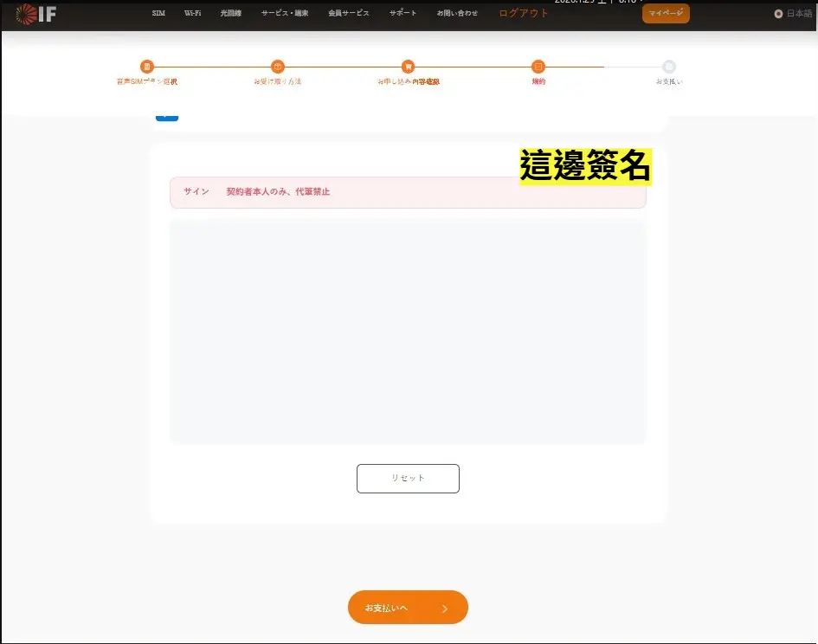Open the 会員サービス menu
Image resolution: width=818 pixels, height=644 pixels.
click(x=349, y=13)
